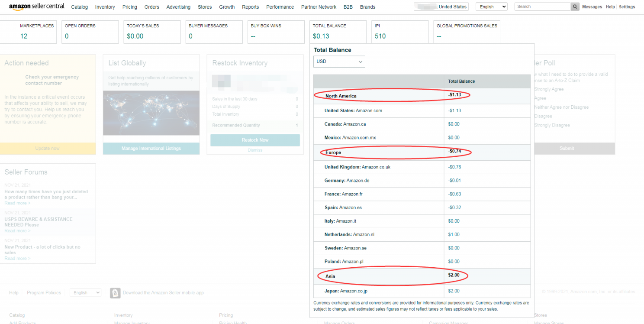The image size is (644, 324).
Task: Open the Advertising menu
Action: coord(178,7)
